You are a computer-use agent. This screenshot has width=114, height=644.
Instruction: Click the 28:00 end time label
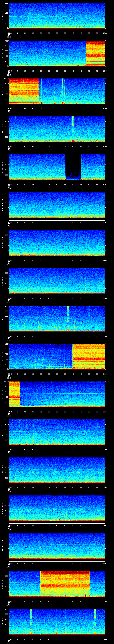tap(105, 525)
